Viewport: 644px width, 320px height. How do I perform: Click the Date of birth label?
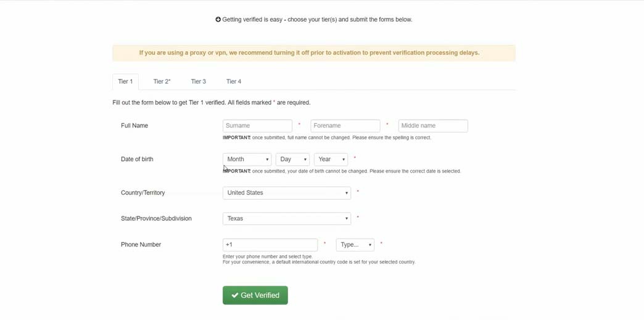(x=137, y=160)
